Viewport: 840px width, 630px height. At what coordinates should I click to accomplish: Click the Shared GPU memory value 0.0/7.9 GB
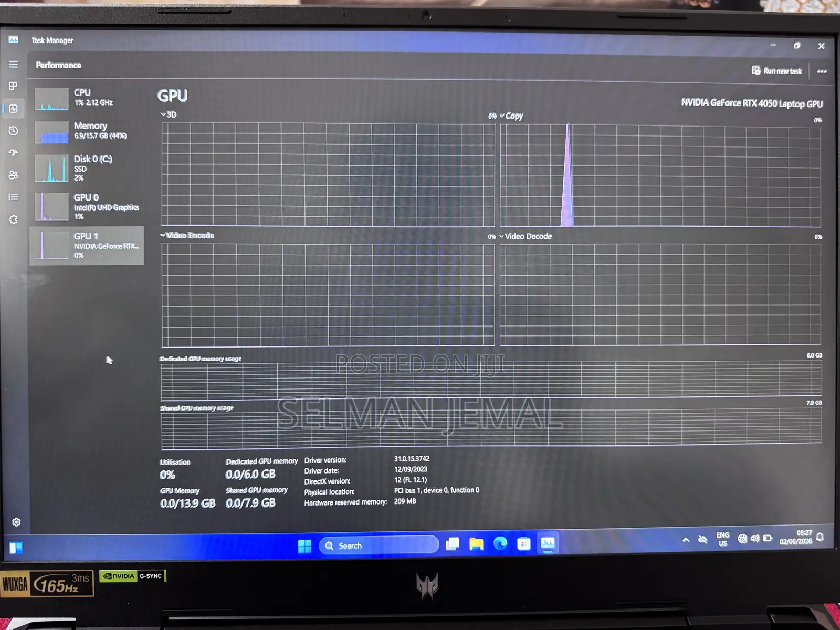(x=250, y=503)
